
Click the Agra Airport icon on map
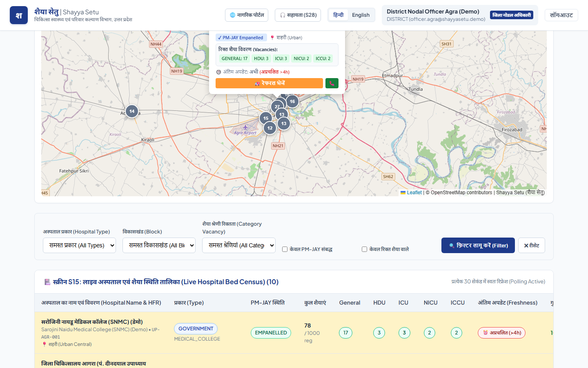click(x=245, y=127)
